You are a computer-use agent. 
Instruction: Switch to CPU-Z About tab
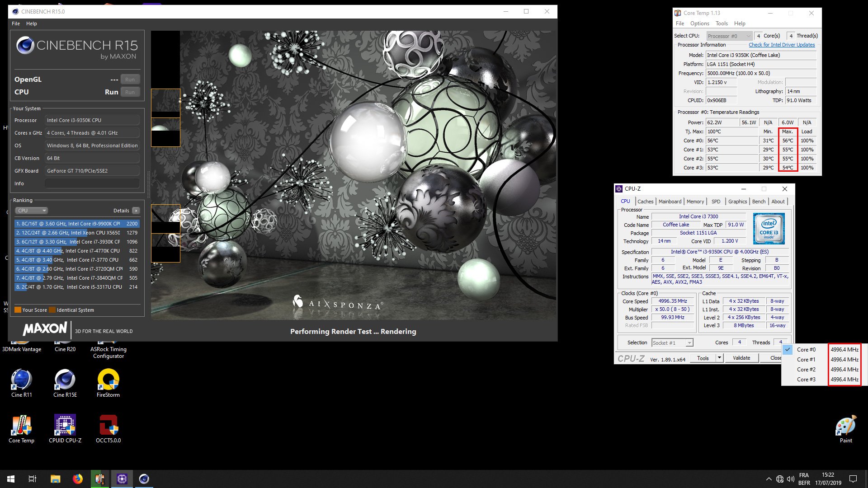[778, 202]
